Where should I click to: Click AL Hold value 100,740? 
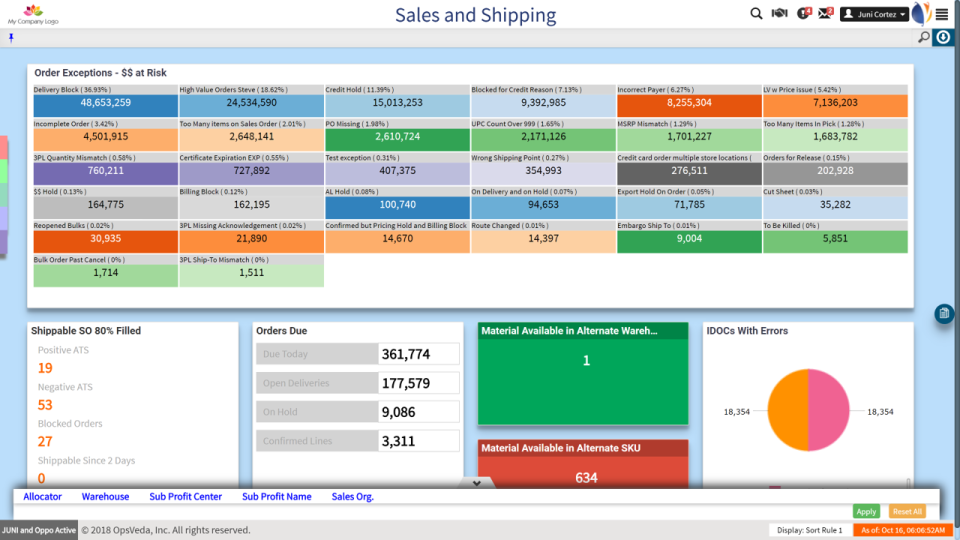tap(397, 205)
